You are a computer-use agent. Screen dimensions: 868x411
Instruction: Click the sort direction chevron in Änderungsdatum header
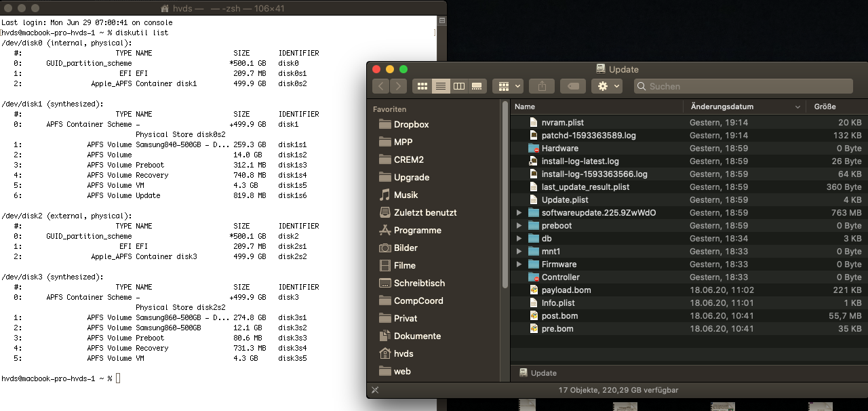[797, 107]
